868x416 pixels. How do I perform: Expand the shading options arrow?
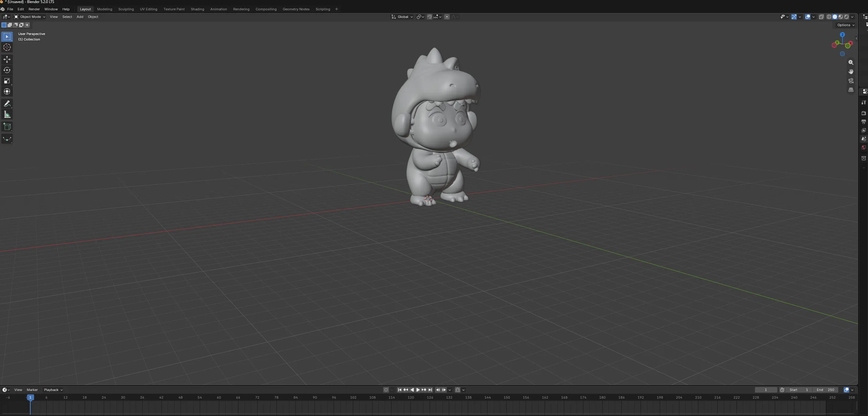(852, 17)
